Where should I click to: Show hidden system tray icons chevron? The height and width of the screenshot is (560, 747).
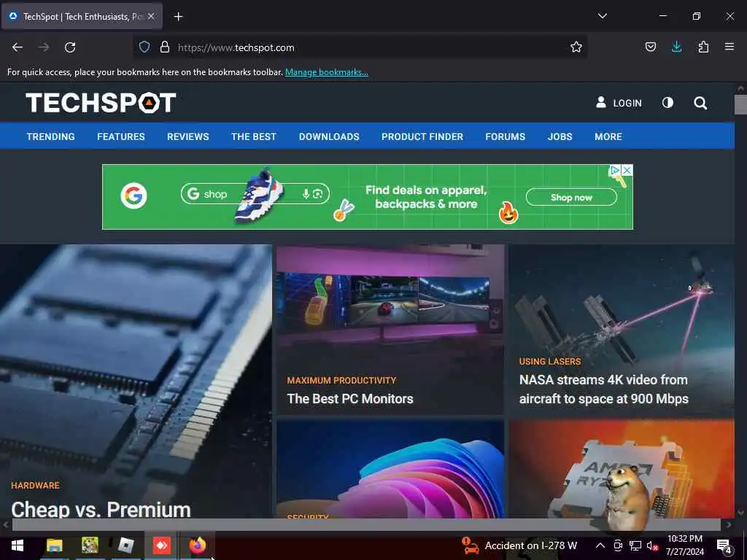[x=600, y=545]
